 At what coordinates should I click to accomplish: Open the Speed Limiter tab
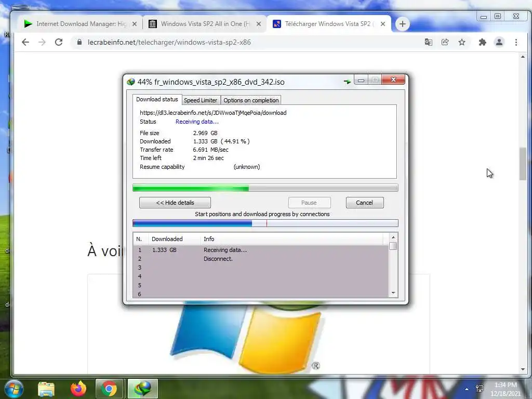201,100
